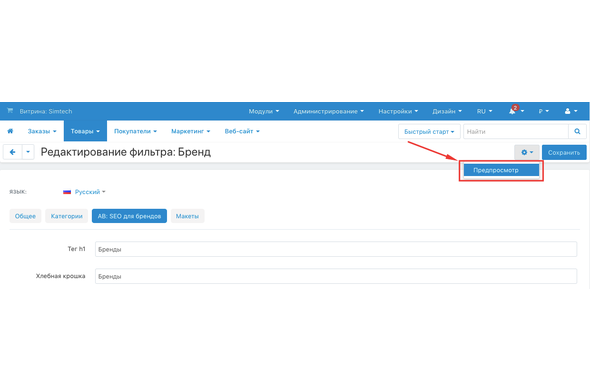Choose the Предпросмотр menu item
This screenshot has height=391, width=590.
(x=501, y=170)
